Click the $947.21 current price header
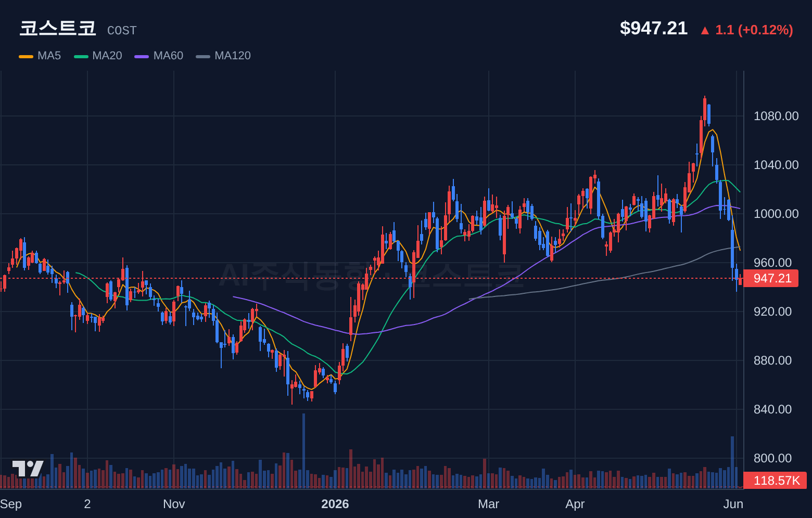This screenshot has height=518, width=812. (654, 28)
